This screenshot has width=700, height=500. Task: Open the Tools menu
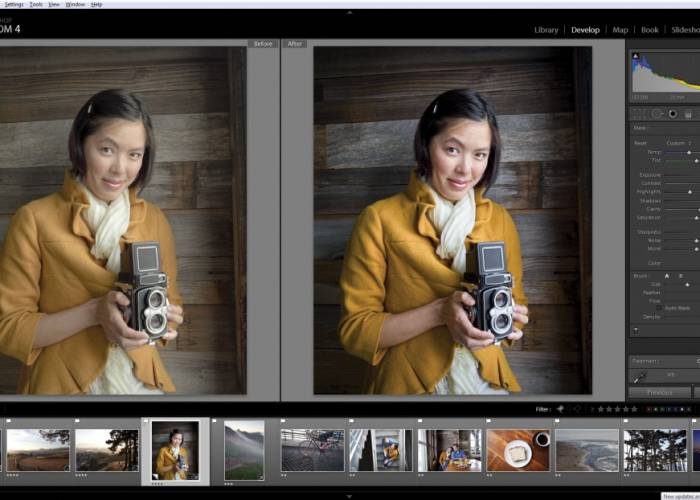(36, 4)
